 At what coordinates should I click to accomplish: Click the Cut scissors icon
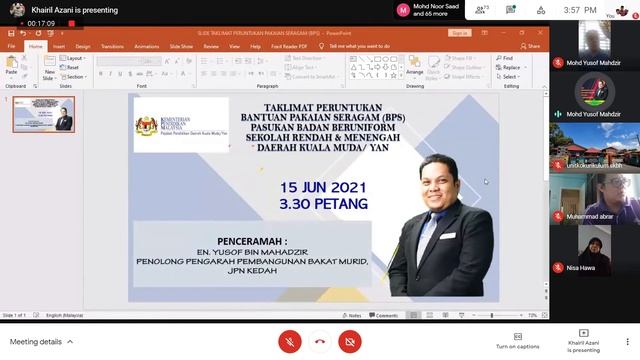[x=24, y=58]
